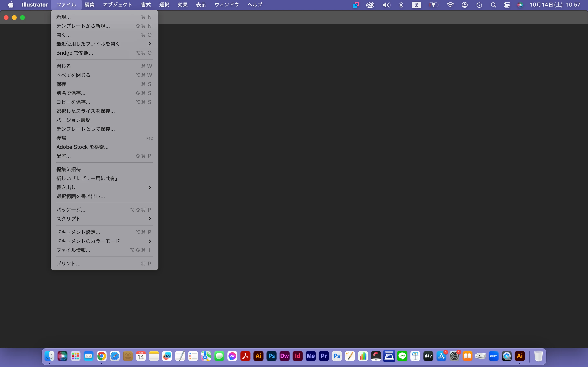The height and width of the screenshot is (367, 588).
Task: Open Media Encoder dock icon
Action: 311,356
